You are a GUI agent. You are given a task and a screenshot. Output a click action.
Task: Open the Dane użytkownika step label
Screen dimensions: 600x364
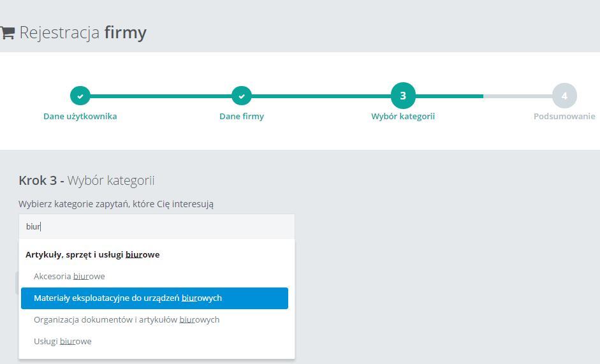[x=80, y=117]
